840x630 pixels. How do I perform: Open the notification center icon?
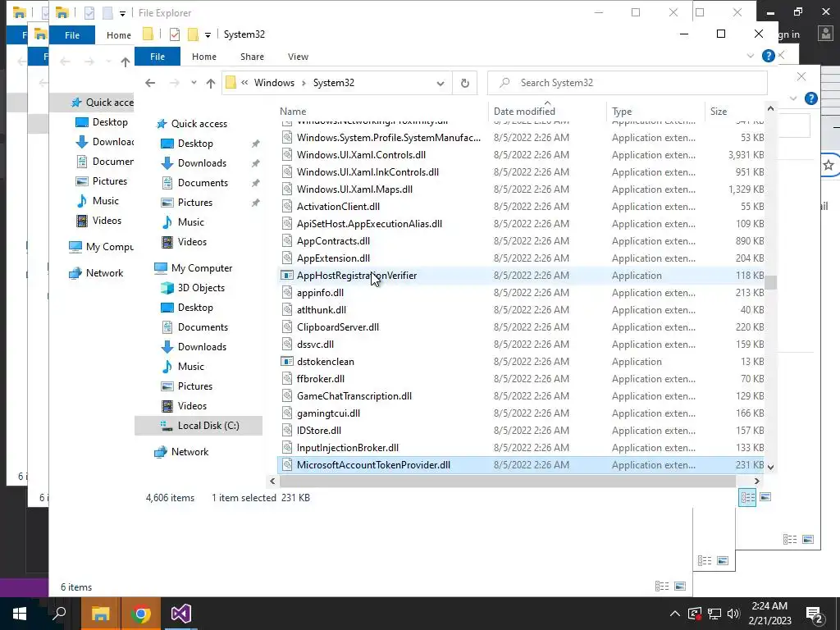tap(815, 614)
